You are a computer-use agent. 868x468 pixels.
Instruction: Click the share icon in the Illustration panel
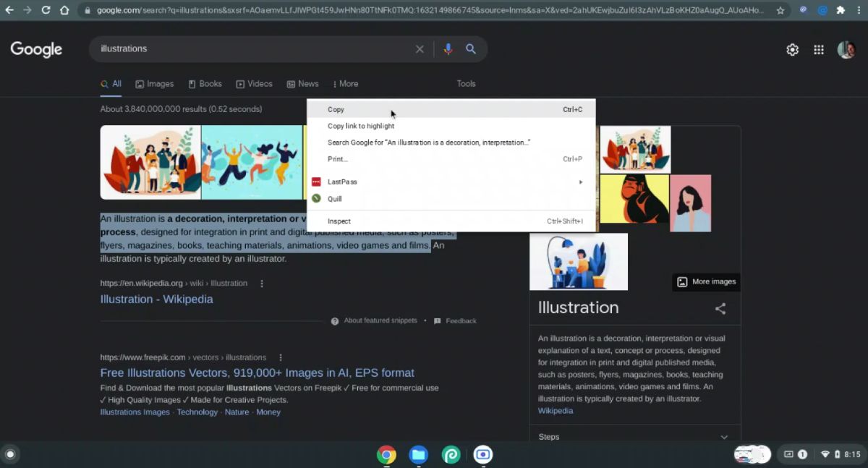(x=720, y=308)
